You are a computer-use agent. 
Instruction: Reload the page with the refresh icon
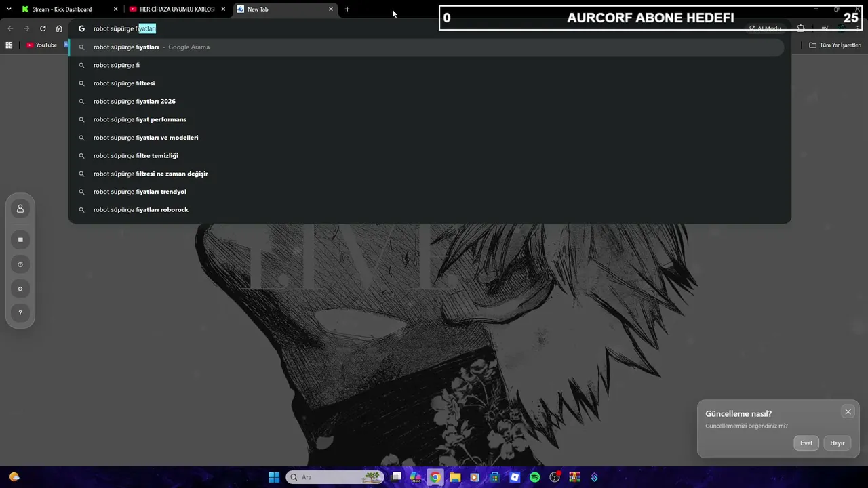click(x=43, y=28)
